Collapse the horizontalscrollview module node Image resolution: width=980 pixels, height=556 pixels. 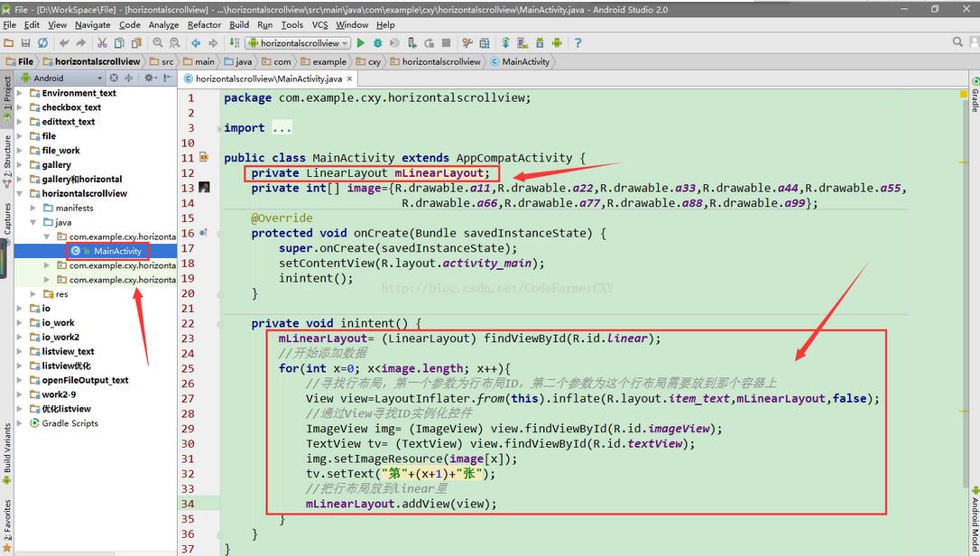[x=19, y=193]
